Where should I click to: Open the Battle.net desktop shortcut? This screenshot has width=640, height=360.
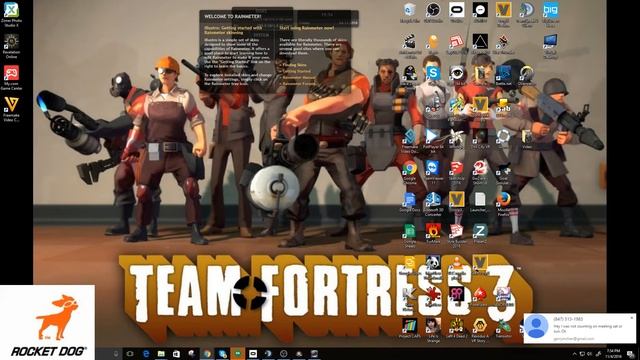pyautogui.click(x=503, y=76)
